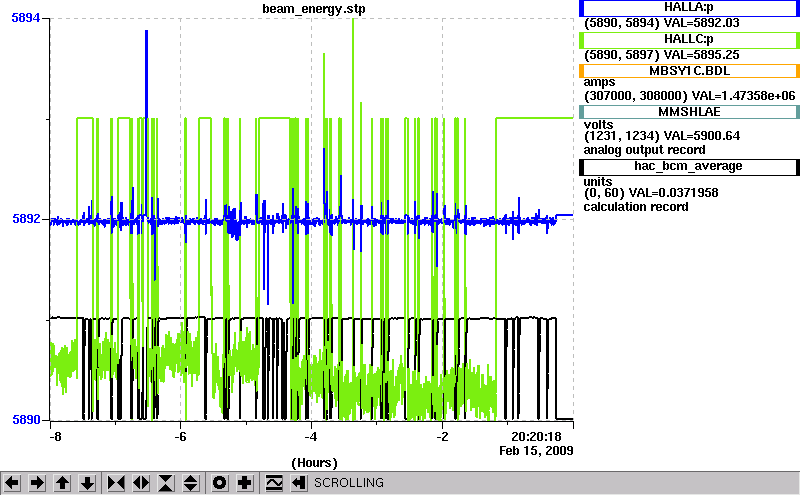Click the MBSY1C.BDL value VAL=1.47358e+06
The width and height of the screenshot is (800, 495).
pyautogui.click(x=743, y=96)
